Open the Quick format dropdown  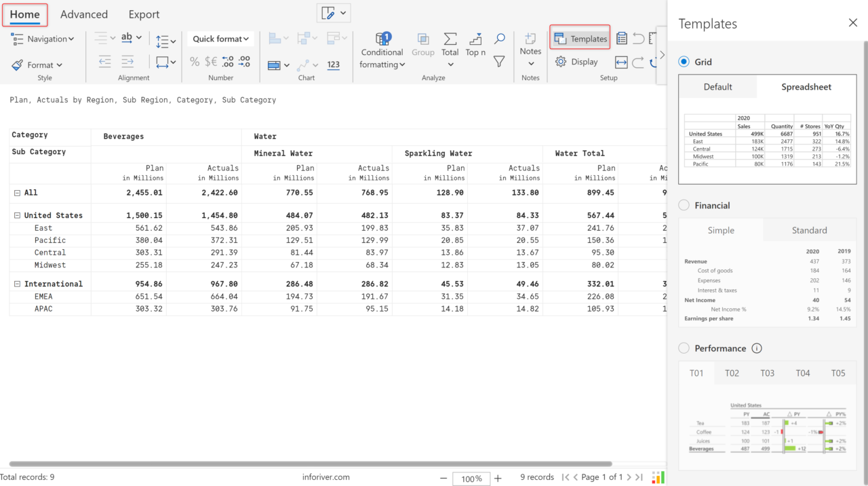click(220, 39)
